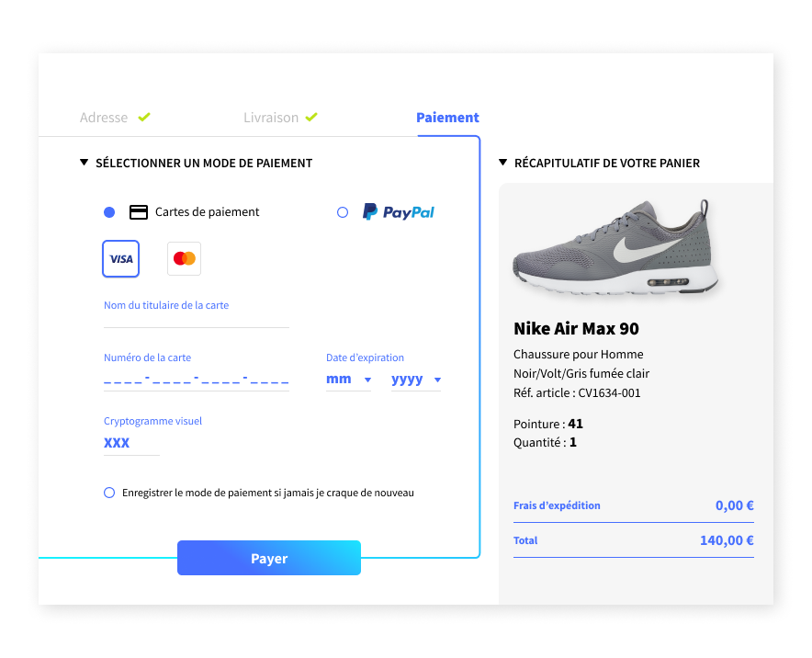The image size is (812, 658).
Task: Select the Cartes de paiement radio button
Action: [x=108, y=211]
